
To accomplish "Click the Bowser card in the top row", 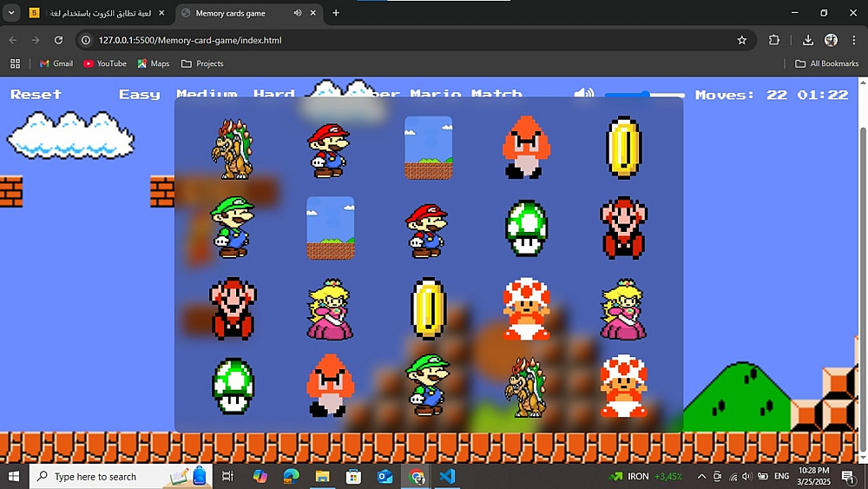I will [232, 149].
